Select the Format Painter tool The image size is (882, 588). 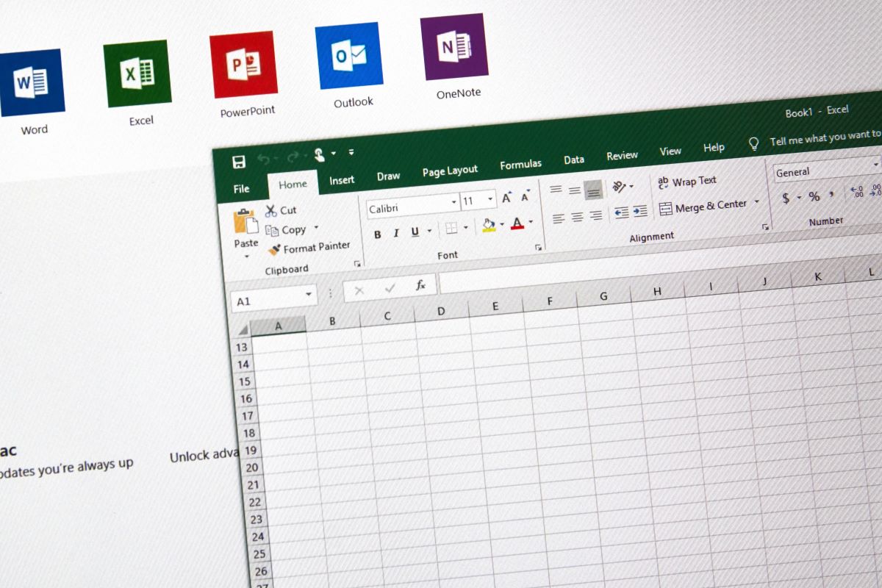point(309,248)
